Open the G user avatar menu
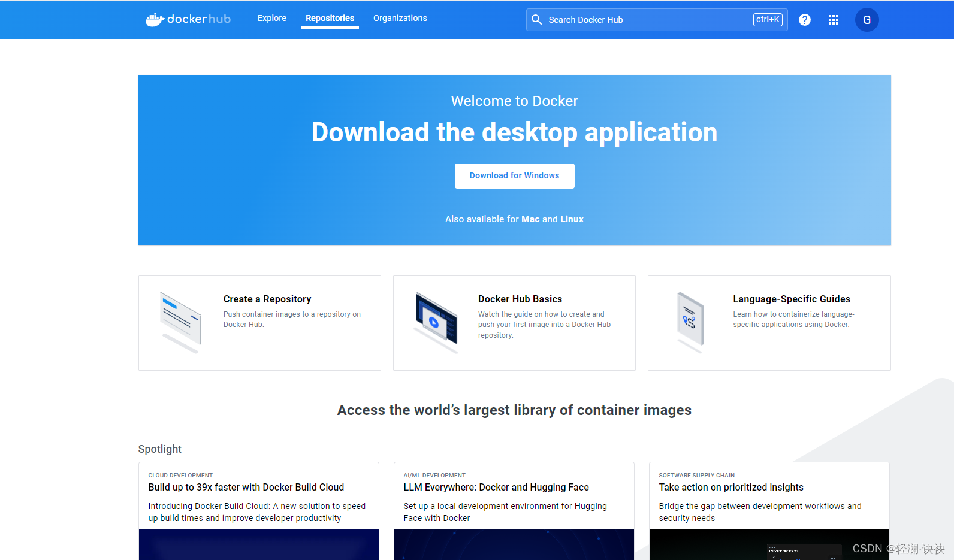Image resolution: width=954 pixels, height=560 pixels. point(867,20)
